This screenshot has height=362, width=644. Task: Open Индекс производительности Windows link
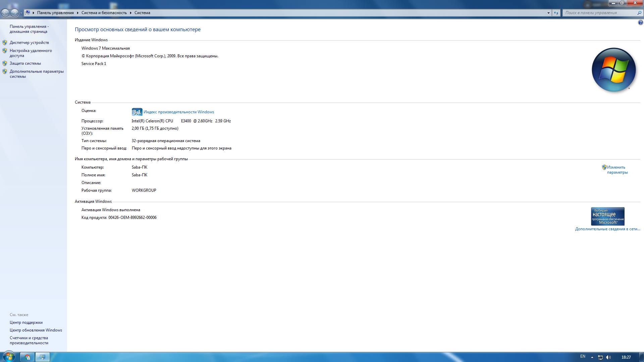[x=178, y=112]
